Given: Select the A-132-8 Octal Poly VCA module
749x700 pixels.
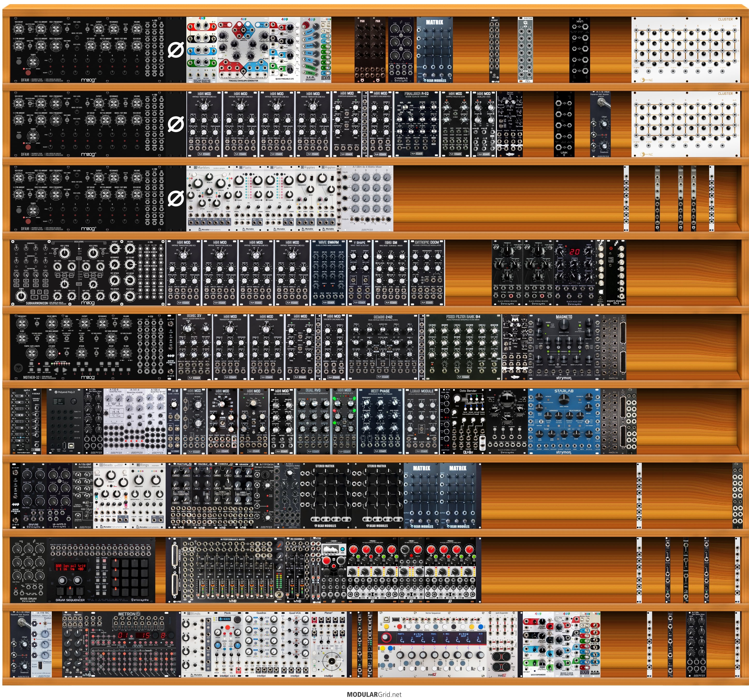Looking at the screenshot, I should [x=114, y=421].
